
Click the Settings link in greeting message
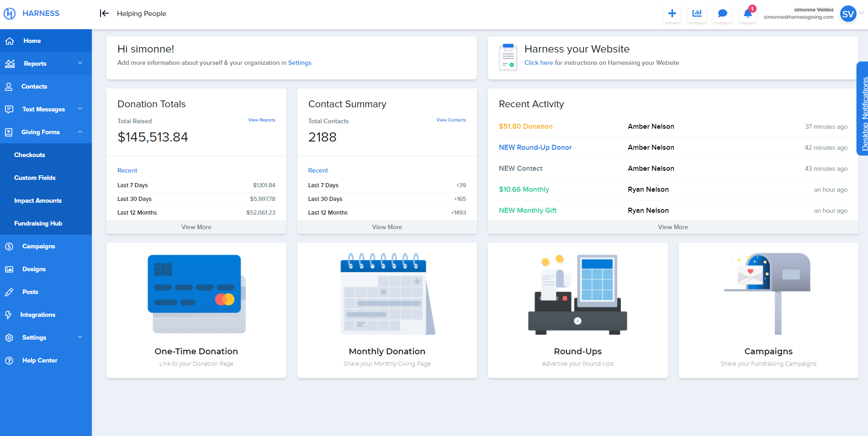(300, 63)
